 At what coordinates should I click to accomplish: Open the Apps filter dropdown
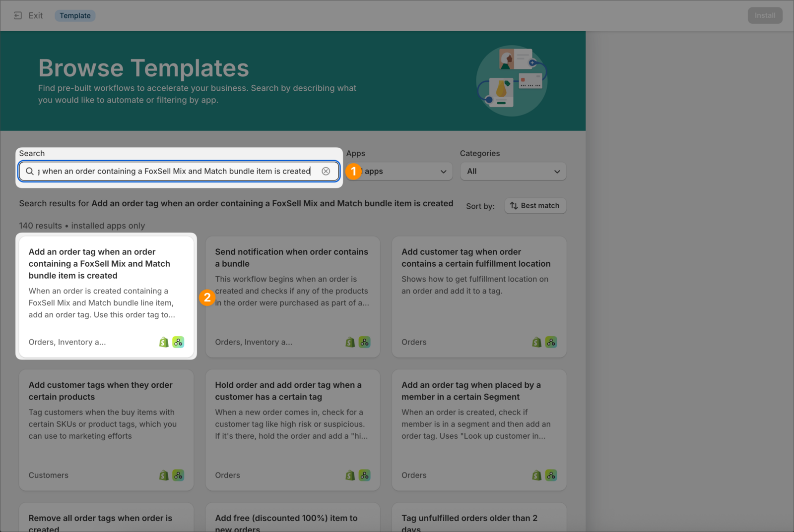399,171
